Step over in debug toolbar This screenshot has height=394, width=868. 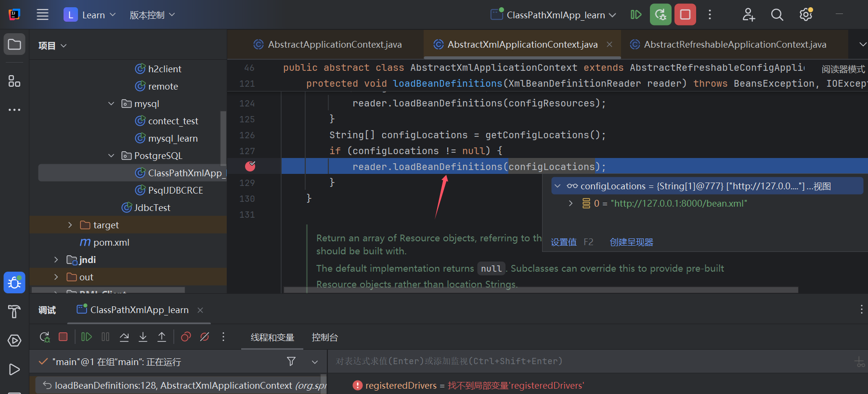pyautogui.click(x=124, y=337)
